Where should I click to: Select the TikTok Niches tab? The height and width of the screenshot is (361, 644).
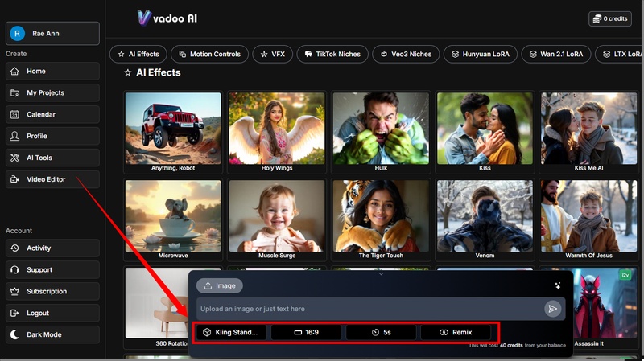(x=332, y=54)
